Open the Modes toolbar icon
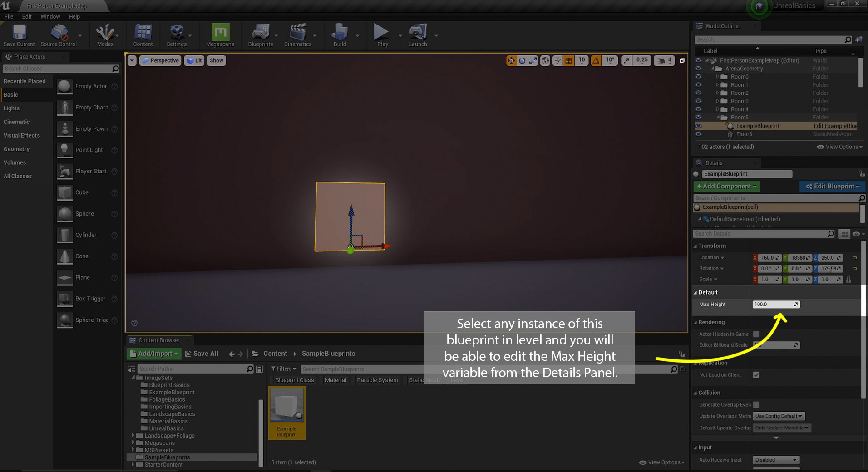 [105, 35]
